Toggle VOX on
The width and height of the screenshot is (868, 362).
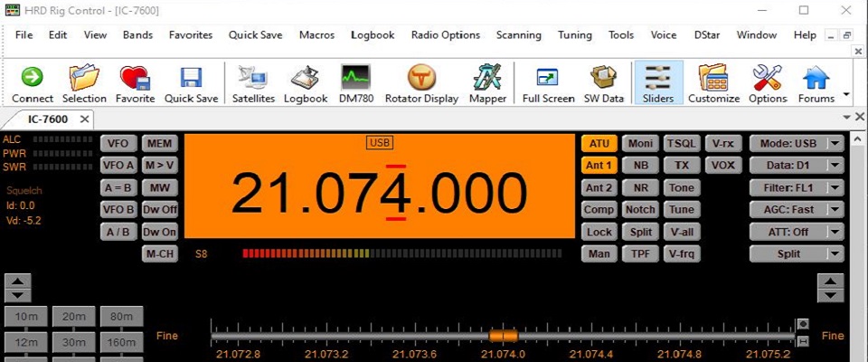click(x=723, y=166)
